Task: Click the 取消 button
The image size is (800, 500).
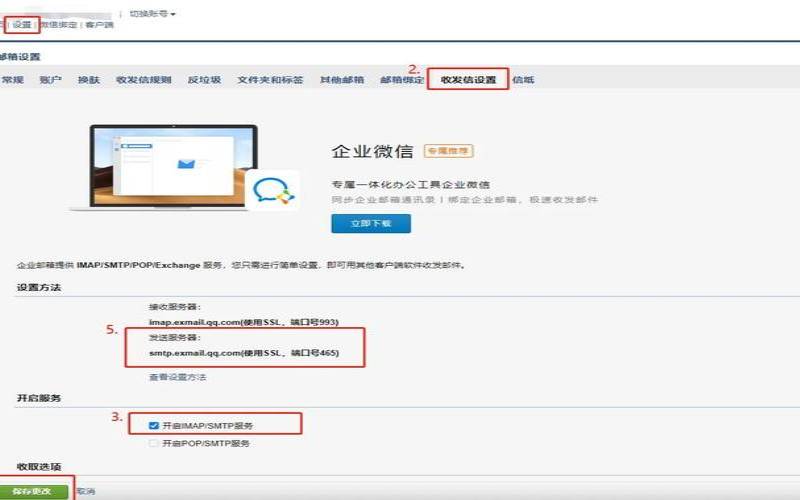Action: pyautogui.click(x=86, y=491)
